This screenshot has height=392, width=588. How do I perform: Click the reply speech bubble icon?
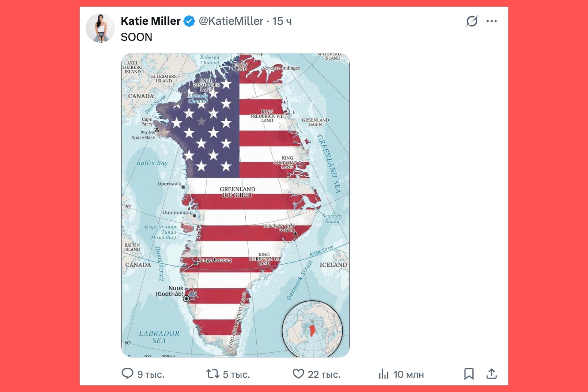(127, 374)
